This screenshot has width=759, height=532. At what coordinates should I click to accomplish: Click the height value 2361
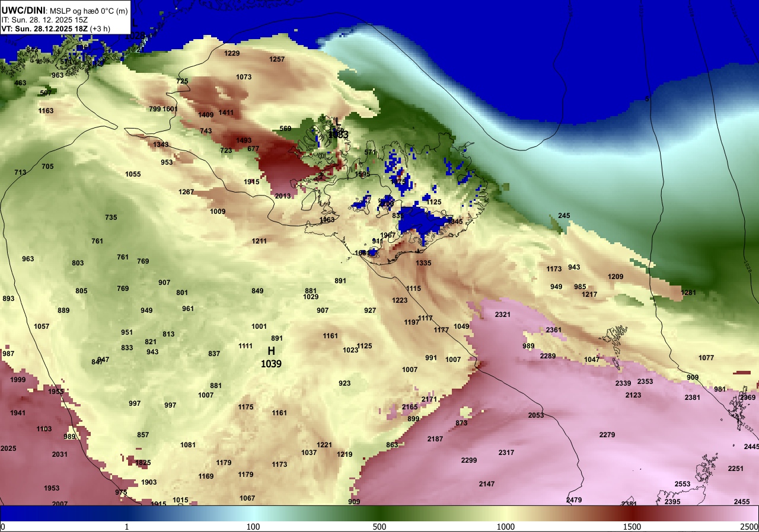click(554, 330)
